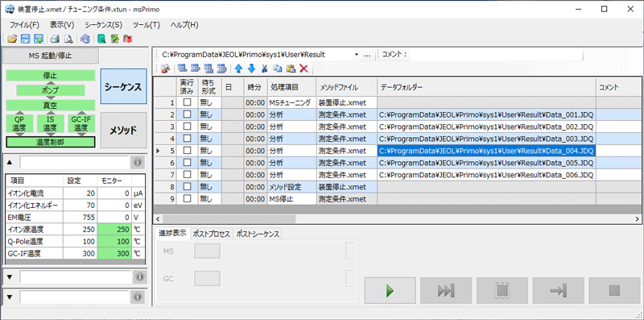Click the メソッド panel button
The height and width of the screenshot is (320, 644).
point(124,131)
